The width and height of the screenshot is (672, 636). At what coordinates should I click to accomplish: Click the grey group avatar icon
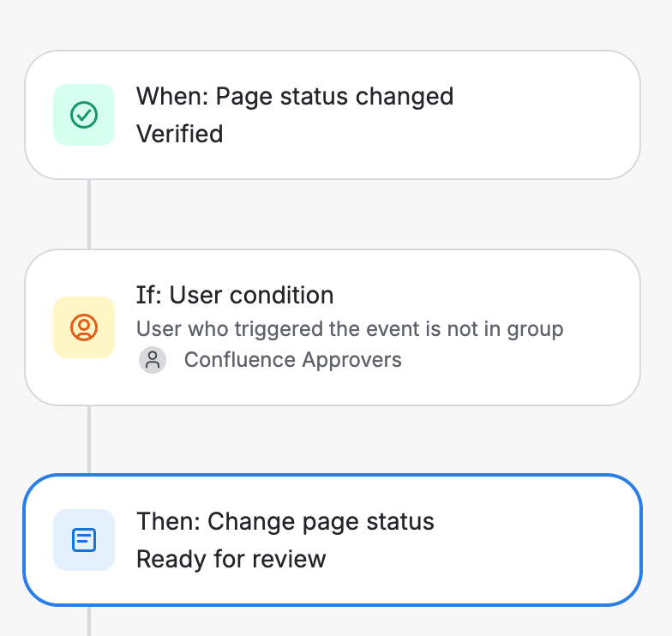[x=153, y=360]
